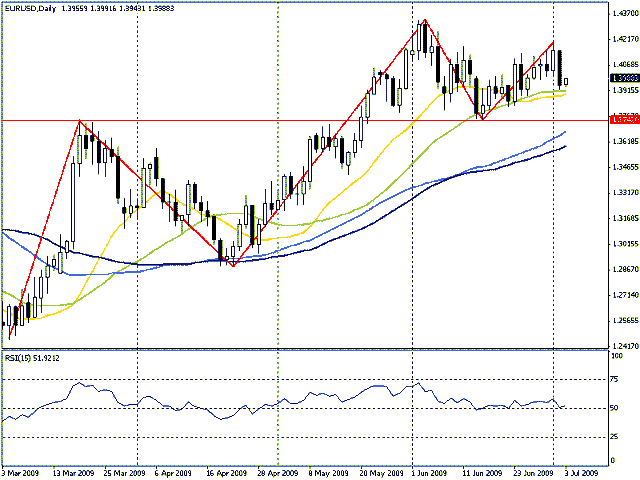Select the 1.42170 price axis label

[624, 39]
